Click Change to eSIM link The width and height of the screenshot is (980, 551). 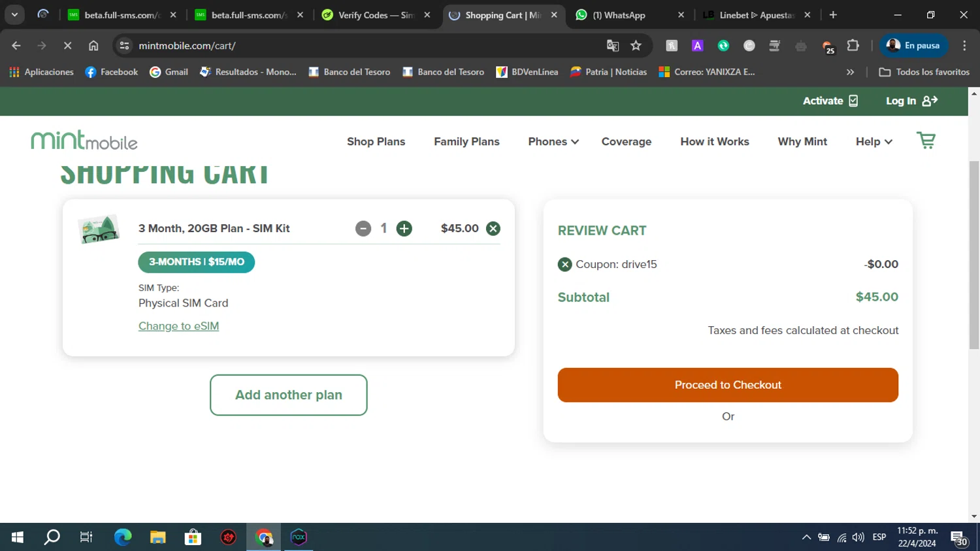pyautogui.click(x=178, y=326)
